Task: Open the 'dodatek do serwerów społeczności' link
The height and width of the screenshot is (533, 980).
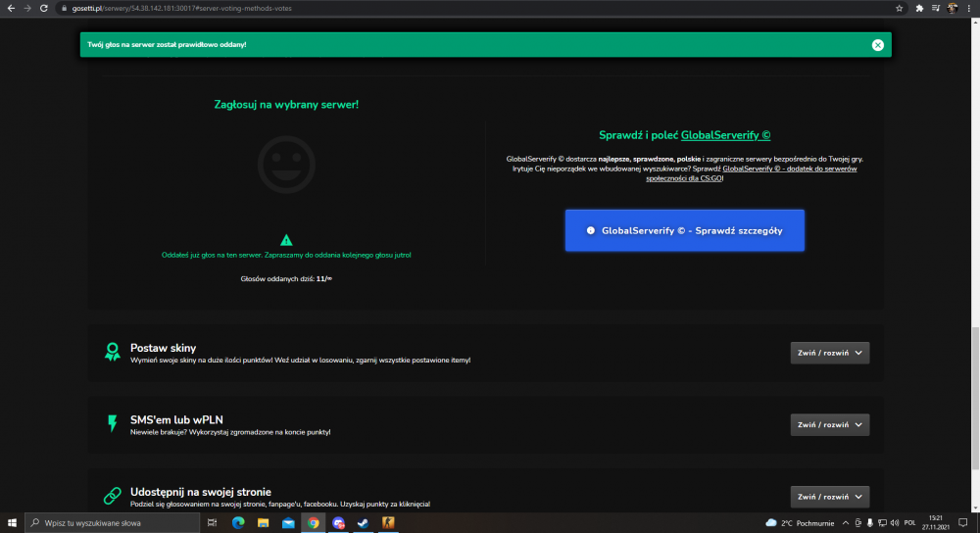Action: pyautogui.click(x=752, y=173)
